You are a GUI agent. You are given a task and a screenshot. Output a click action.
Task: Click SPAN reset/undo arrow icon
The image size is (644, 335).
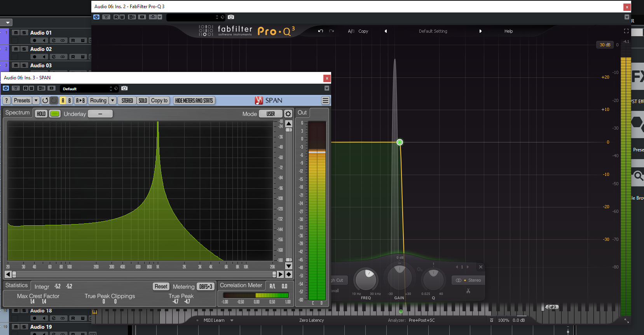(x=45, y=100)
